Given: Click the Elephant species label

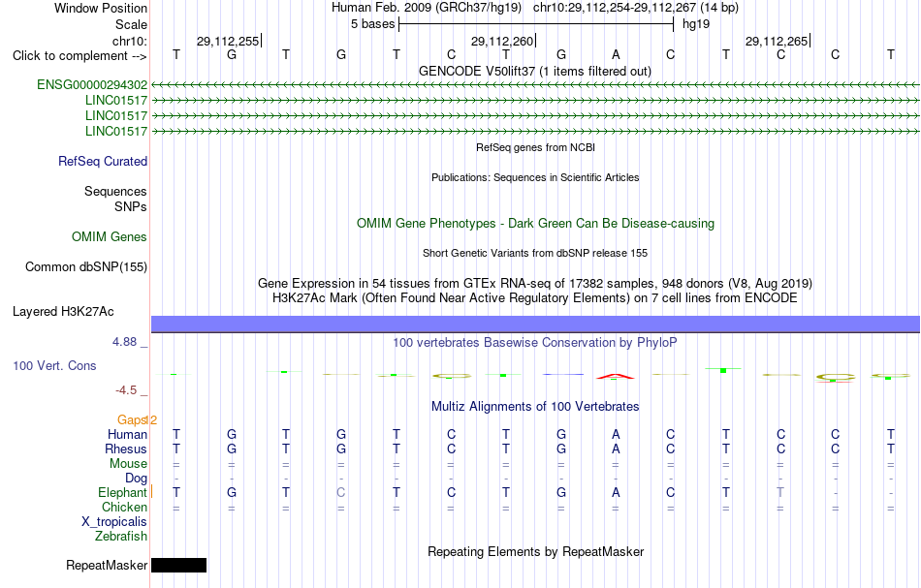Looking at the screenshot, I should coord(123,493).
